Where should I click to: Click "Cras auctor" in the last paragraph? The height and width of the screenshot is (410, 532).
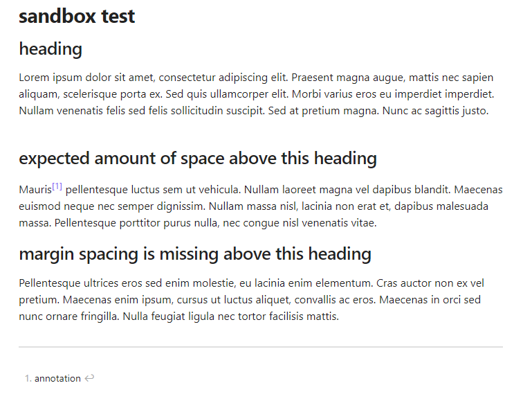[404, 283]
